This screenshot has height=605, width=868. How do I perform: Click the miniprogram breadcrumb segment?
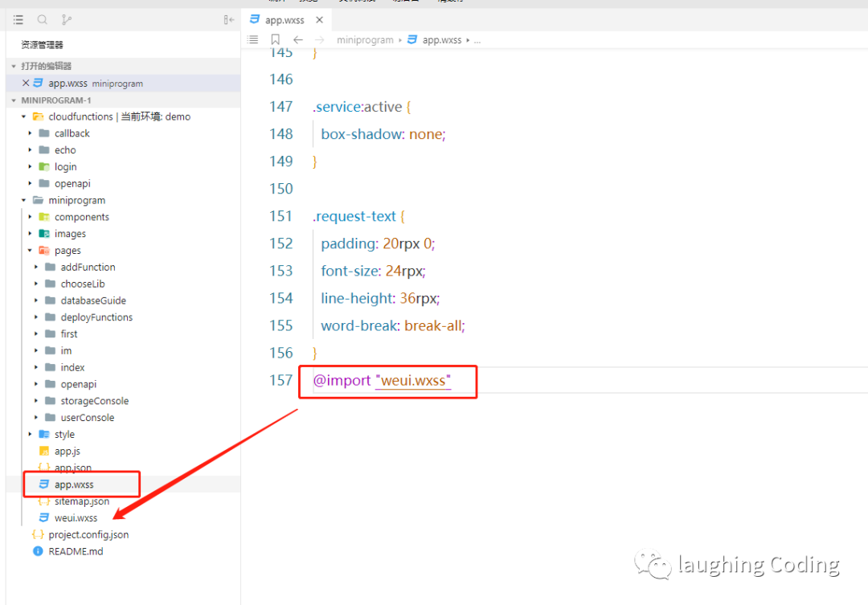coord(365,40)
